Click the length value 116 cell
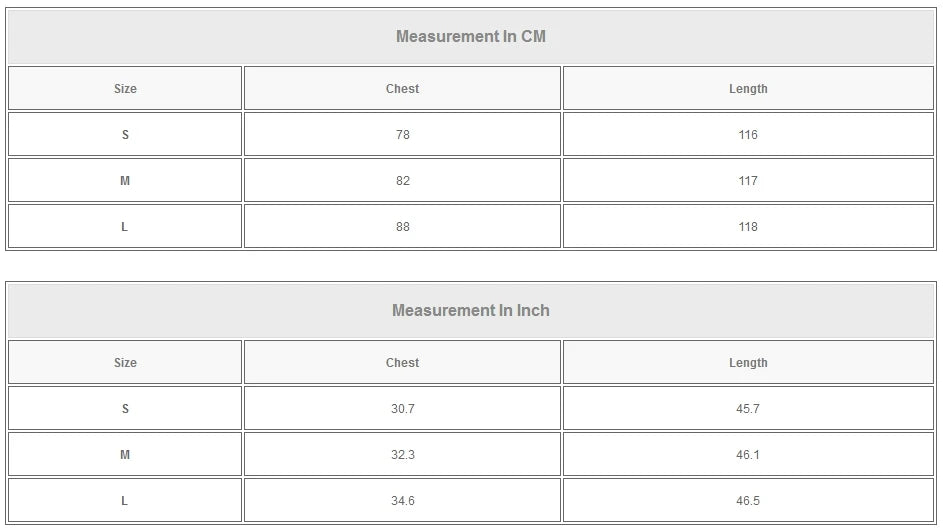Viewport: 943px width, 530px height. pyautogui.click(x=748, y=135)
